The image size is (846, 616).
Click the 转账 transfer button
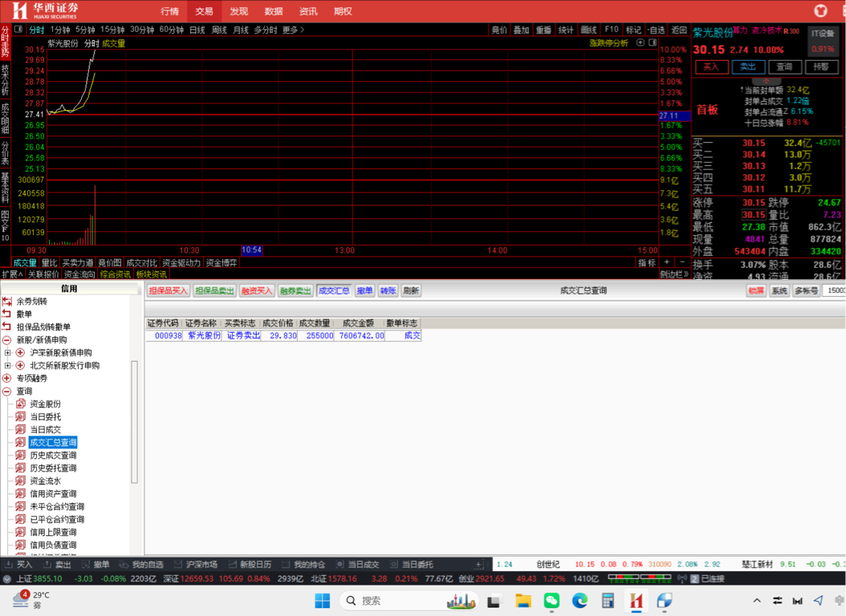[388, 290]
